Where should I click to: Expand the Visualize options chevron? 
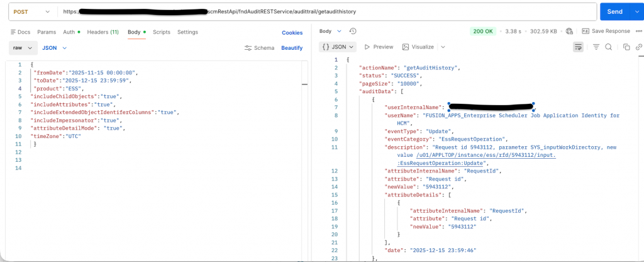pos(443,47)
